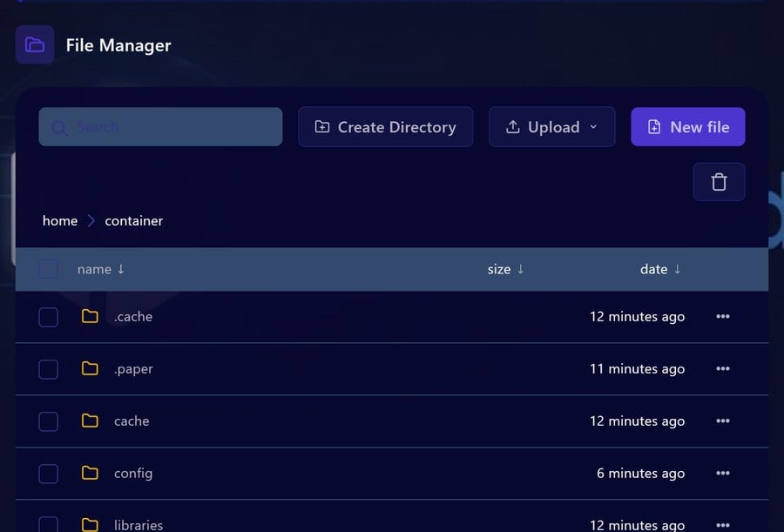Open the config folder name
Viewport: 784px width, 532px height.
tap(133, 474)
